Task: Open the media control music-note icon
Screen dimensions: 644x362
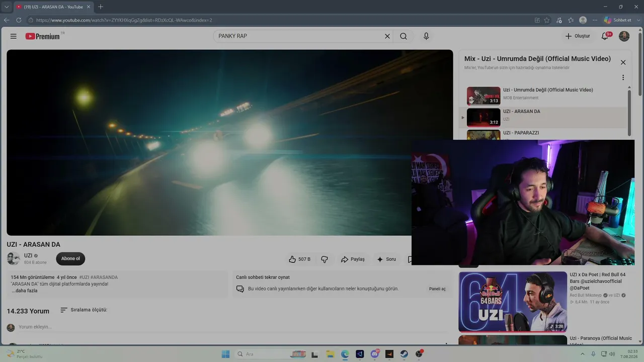Action: click(x=559, y=20)
